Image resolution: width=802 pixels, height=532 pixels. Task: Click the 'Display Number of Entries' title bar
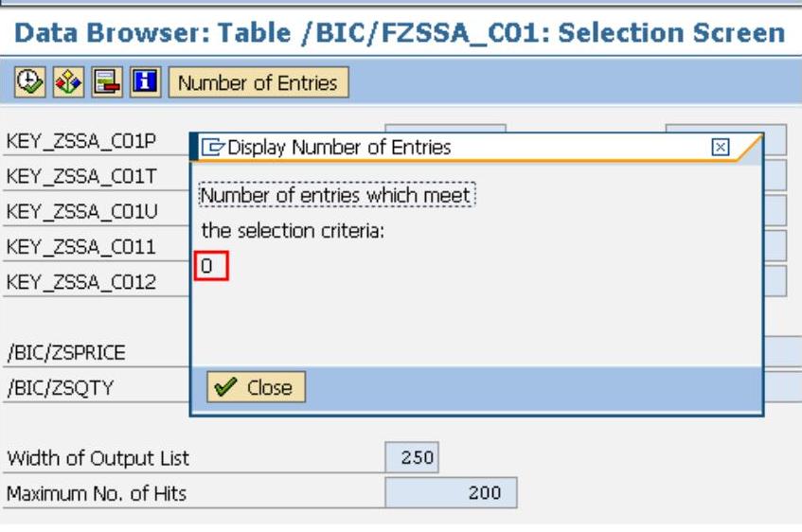point(454,147)
